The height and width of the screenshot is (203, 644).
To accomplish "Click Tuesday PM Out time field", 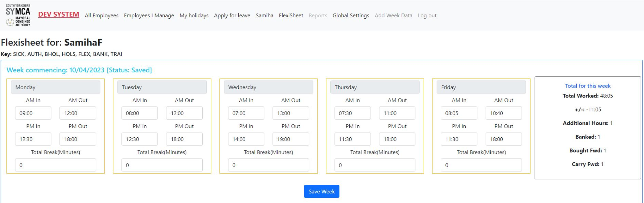I will click(184, 139).
